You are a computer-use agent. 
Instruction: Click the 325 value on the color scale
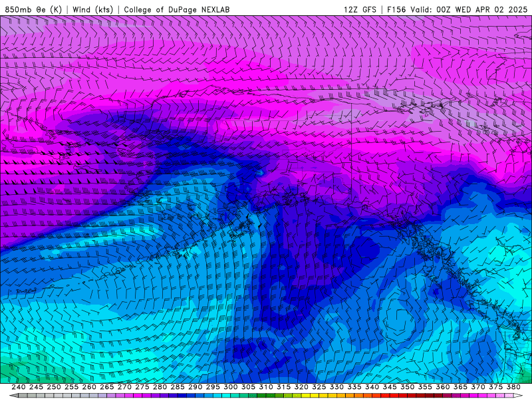tap(319, 387)
